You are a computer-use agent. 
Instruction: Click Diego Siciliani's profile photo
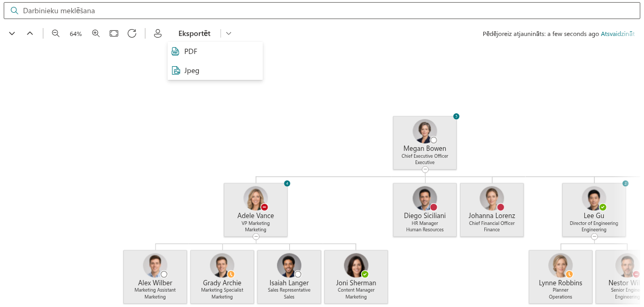(425, 198)
